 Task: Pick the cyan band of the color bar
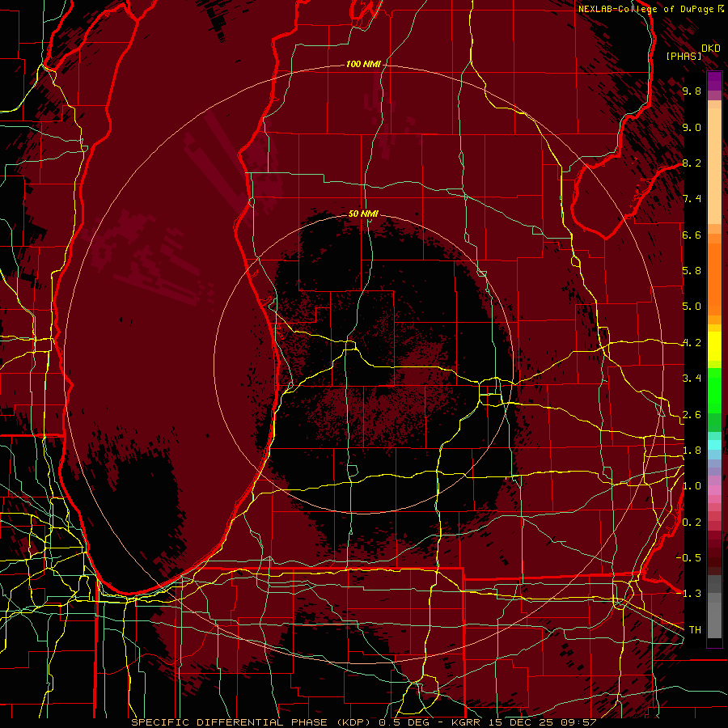(714, 445)
